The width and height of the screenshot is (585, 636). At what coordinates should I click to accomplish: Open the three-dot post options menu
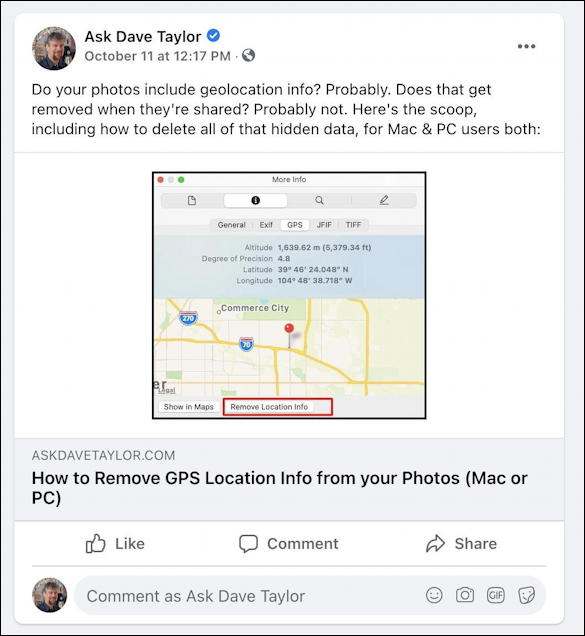click(526, 46)
